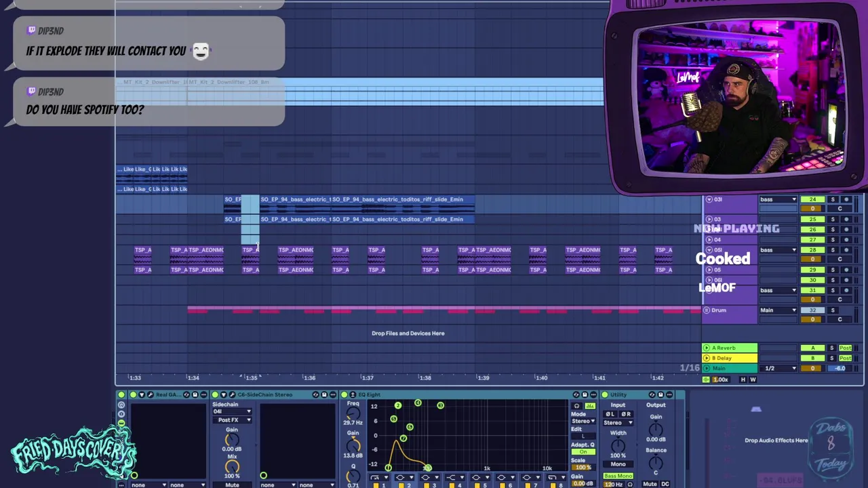Open filter type dropdown for band 4

coord(455,477)
